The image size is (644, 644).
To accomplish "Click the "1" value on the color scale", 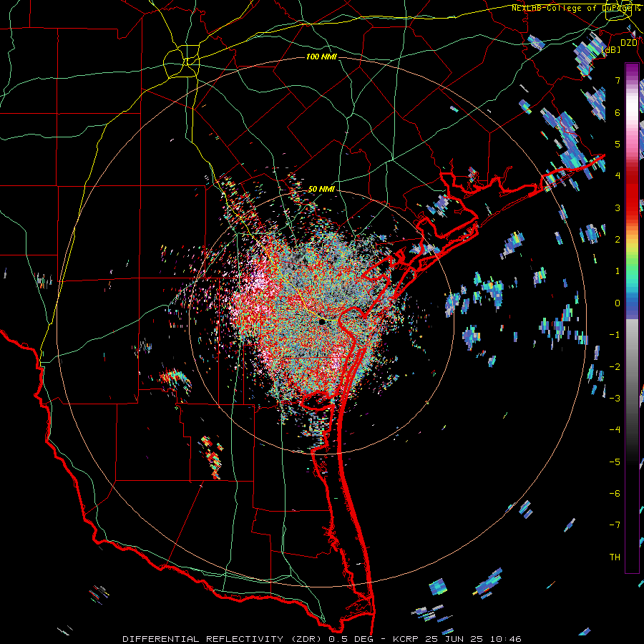I will (x=618, y=271).
